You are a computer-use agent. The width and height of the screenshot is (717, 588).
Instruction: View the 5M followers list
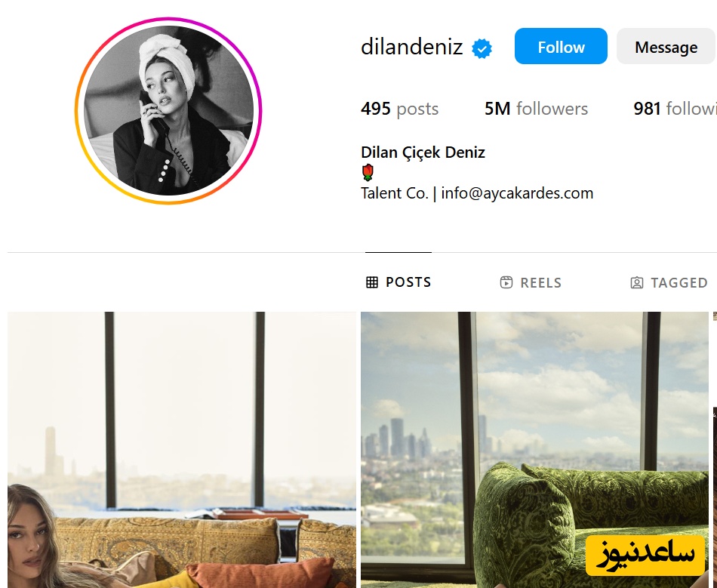(536, 109)
